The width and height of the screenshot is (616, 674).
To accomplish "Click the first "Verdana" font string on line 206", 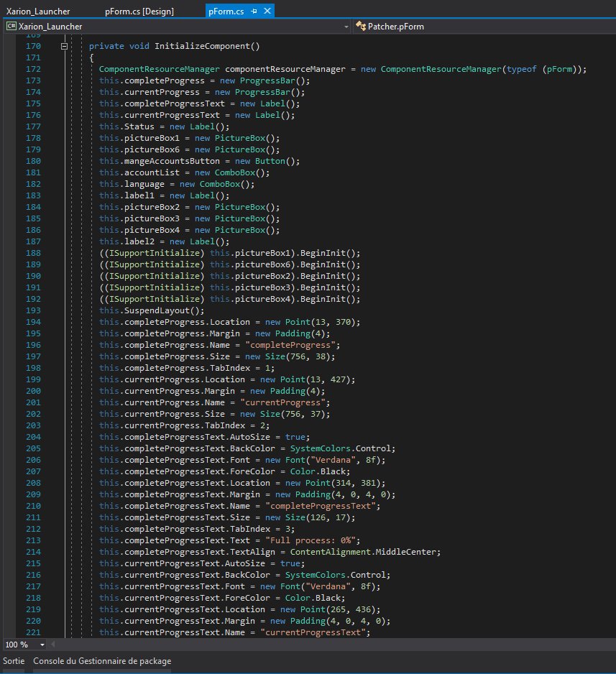I will tap(333, 460).
